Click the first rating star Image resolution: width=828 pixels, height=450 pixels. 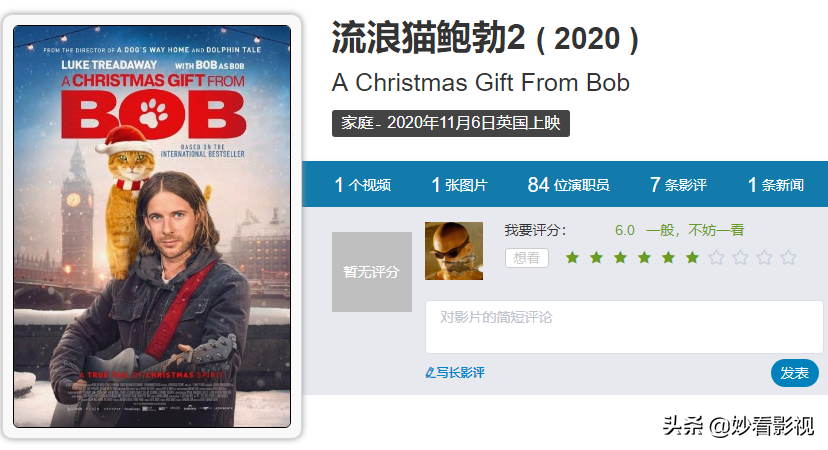pos(572,258)
